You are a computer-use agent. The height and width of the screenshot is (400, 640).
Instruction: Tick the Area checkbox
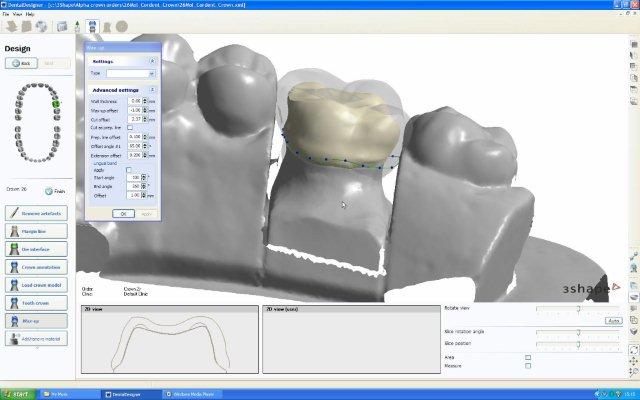pyautogui.click(x=528, y=356)
